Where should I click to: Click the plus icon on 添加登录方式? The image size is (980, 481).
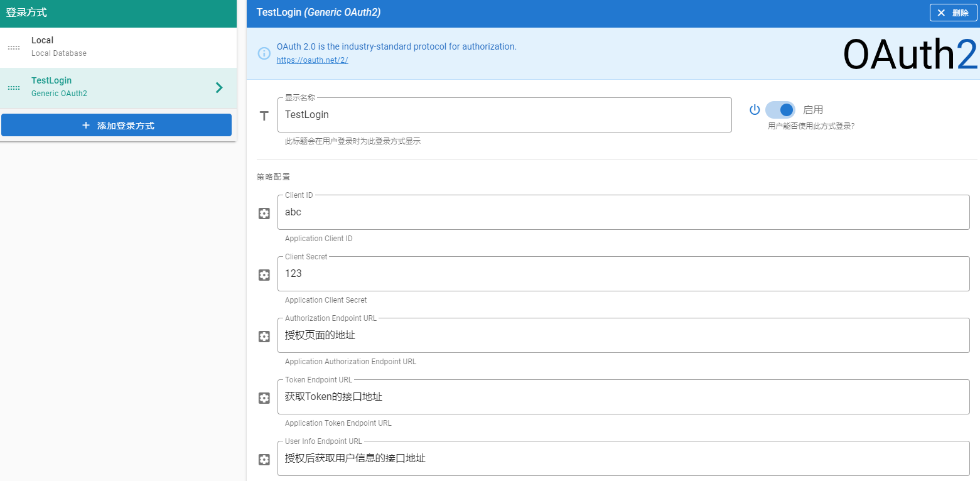click(x=86, y=126)
